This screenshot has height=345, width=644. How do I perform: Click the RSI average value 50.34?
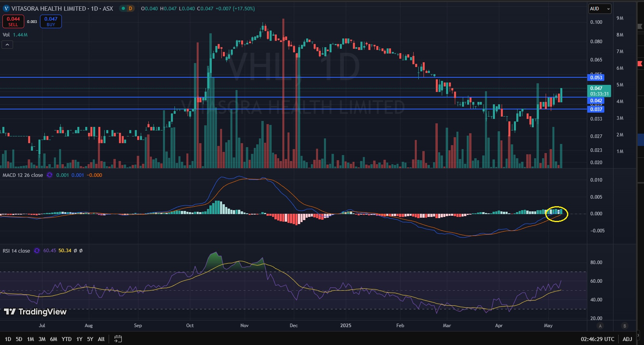click(x=65, y=251)
